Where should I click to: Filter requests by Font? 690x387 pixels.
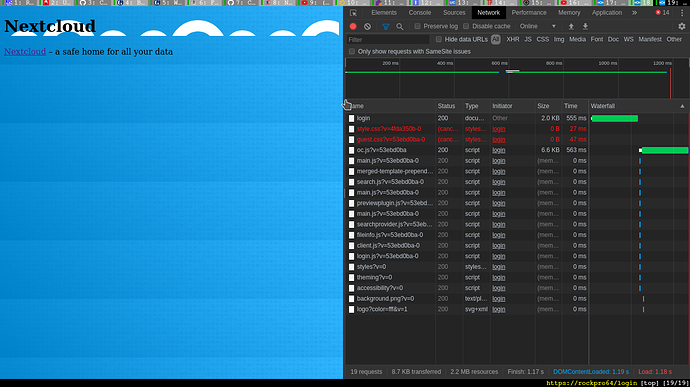click(x=597, y=39)
